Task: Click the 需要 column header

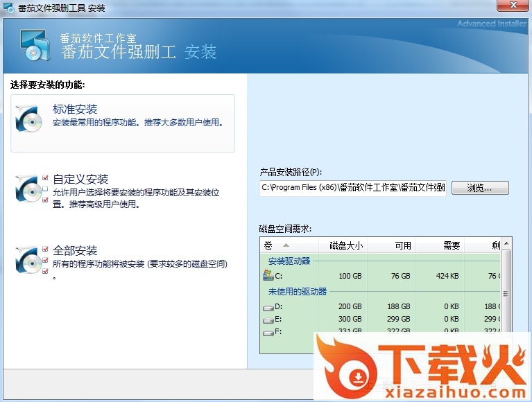Action: [440, 245]
